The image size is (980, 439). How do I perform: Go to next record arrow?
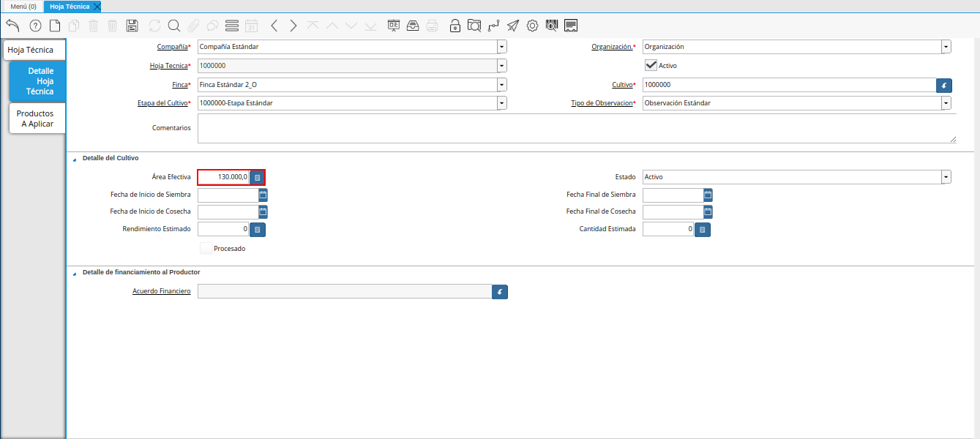click(x=293, y=26)
